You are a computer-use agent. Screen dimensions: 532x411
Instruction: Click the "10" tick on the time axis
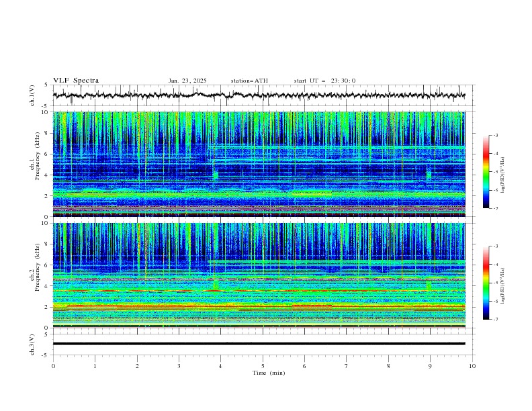(x=472, y=366)
